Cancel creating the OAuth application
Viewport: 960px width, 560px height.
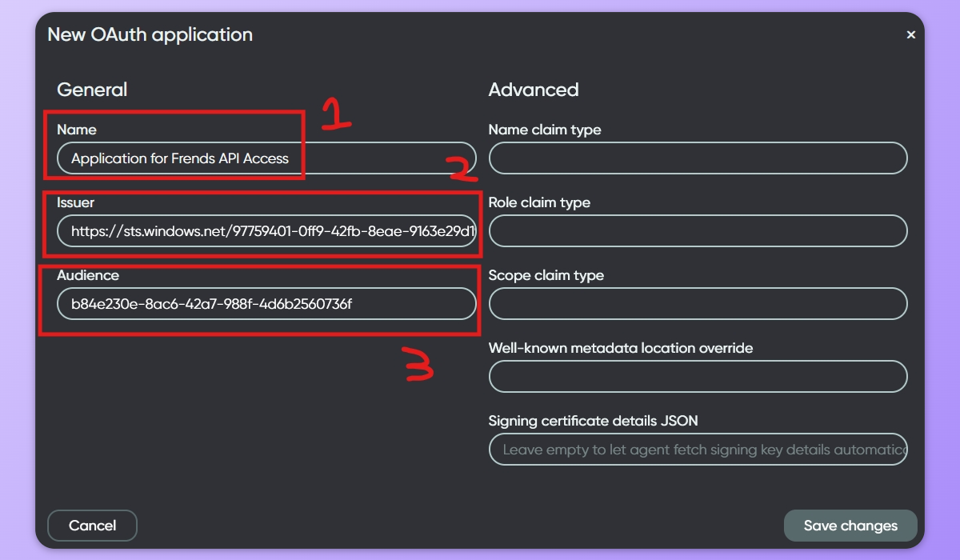(93, 526)
